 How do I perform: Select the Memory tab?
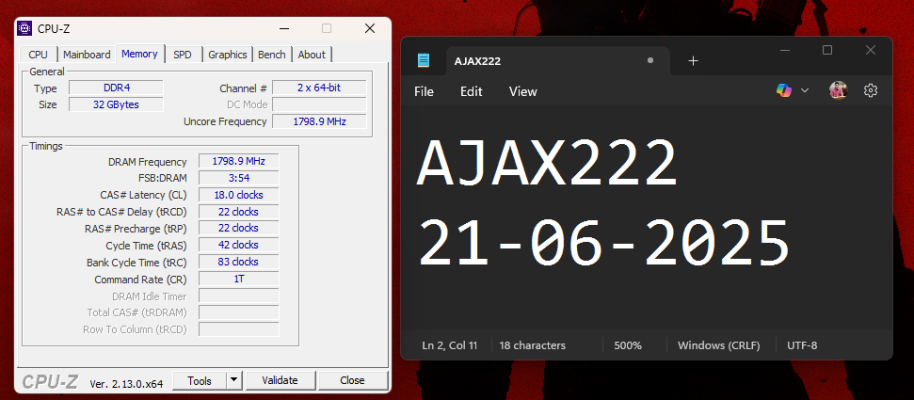(x=139, y=54)
